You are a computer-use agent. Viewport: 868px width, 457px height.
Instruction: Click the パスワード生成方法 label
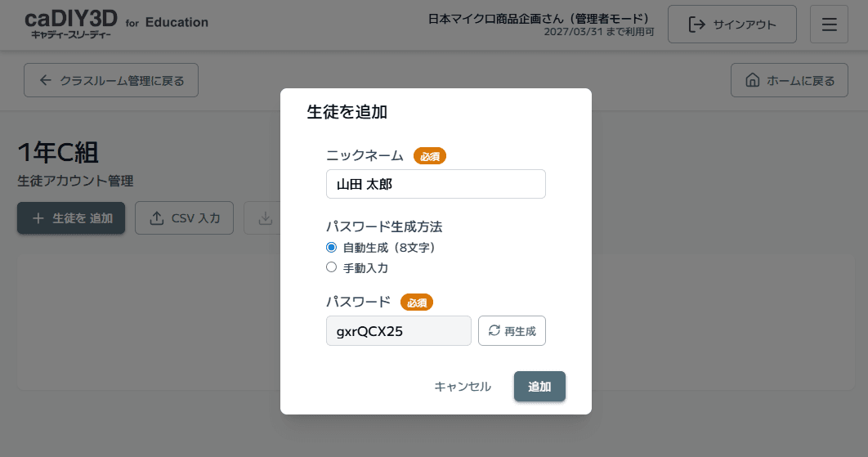(384, 226)
